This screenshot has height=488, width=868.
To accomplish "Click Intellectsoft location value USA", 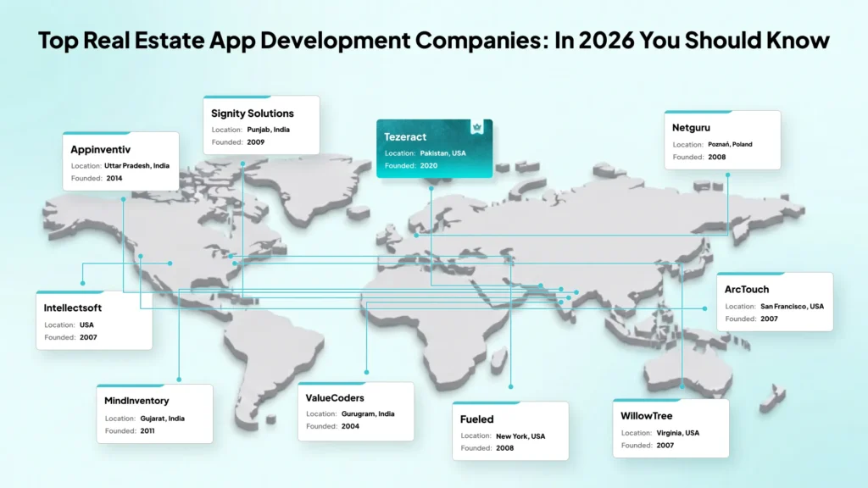I will click(87, 324).
